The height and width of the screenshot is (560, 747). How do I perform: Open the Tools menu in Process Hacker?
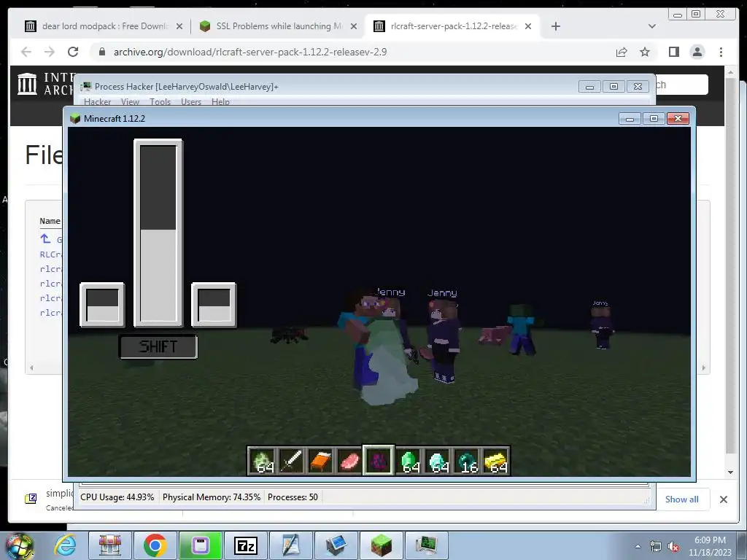point(160,102)
